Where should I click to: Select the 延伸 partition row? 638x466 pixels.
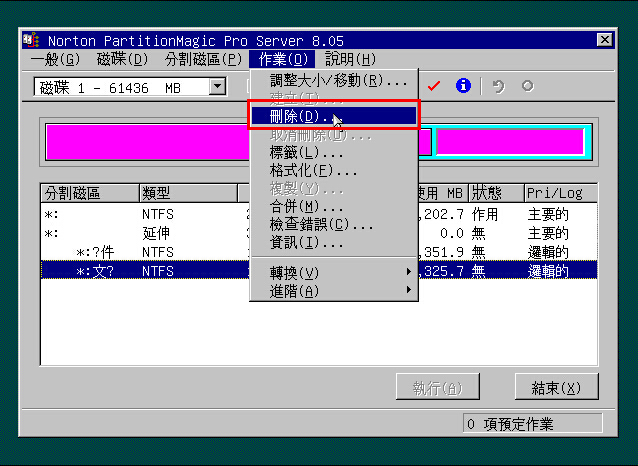click(319, 233)
